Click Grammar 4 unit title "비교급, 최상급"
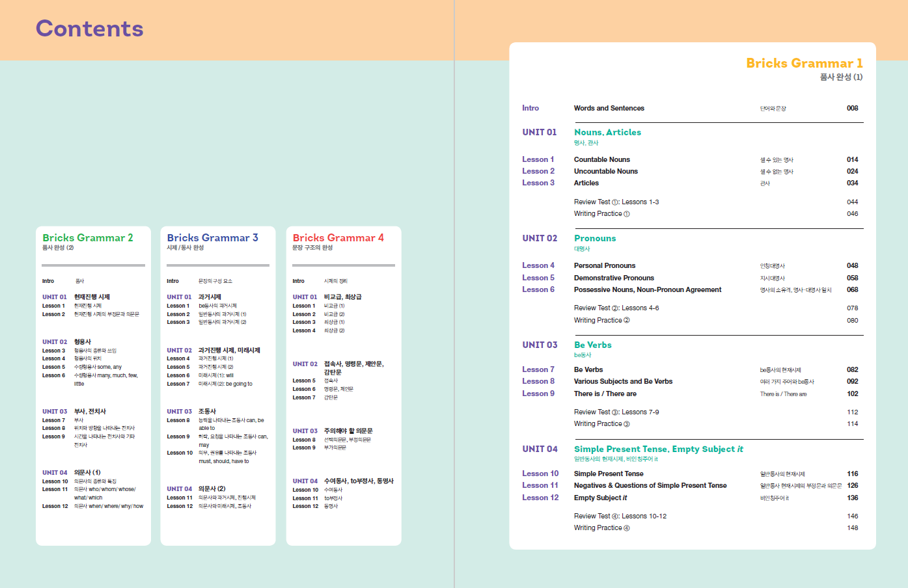Screen dimensions: 908x588 (342, 297)
